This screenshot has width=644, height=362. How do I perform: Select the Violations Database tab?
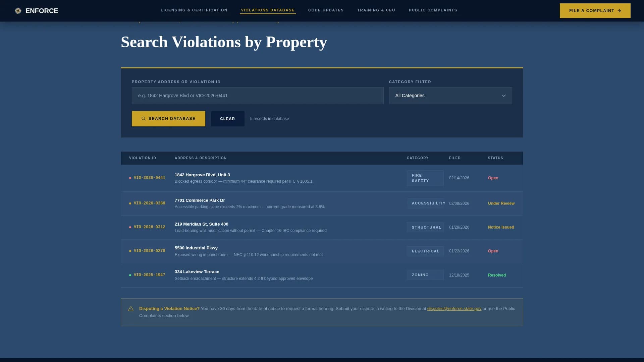coord(268,10)
